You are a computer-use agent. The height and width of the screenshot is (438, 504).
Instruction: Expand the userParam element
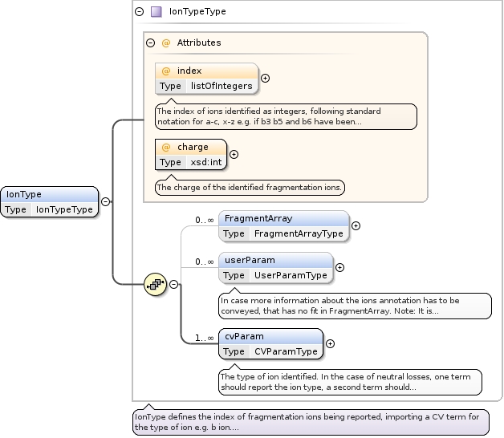coord(339,268)
